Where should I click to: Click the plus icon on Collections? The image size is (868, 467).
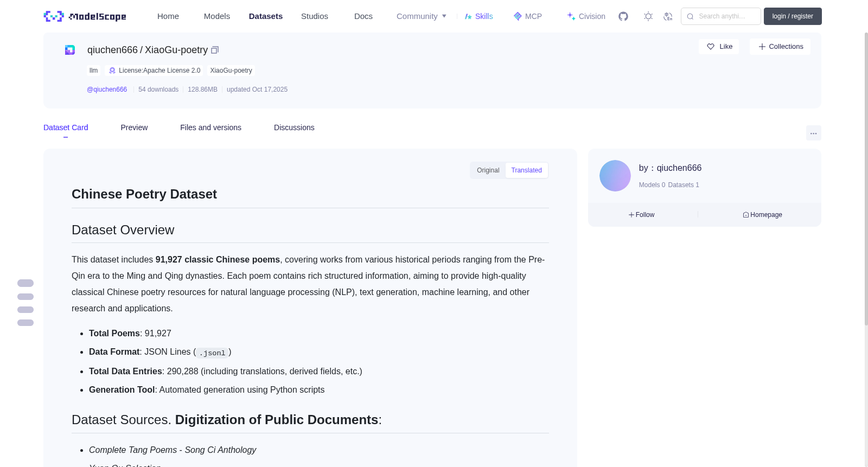(x=762, y=47)
